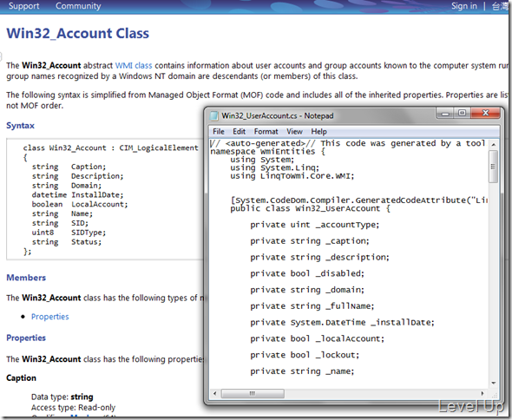Click the vertical scrollbar thumb in Notepad

pyautogui.click(x=494, y=167)
